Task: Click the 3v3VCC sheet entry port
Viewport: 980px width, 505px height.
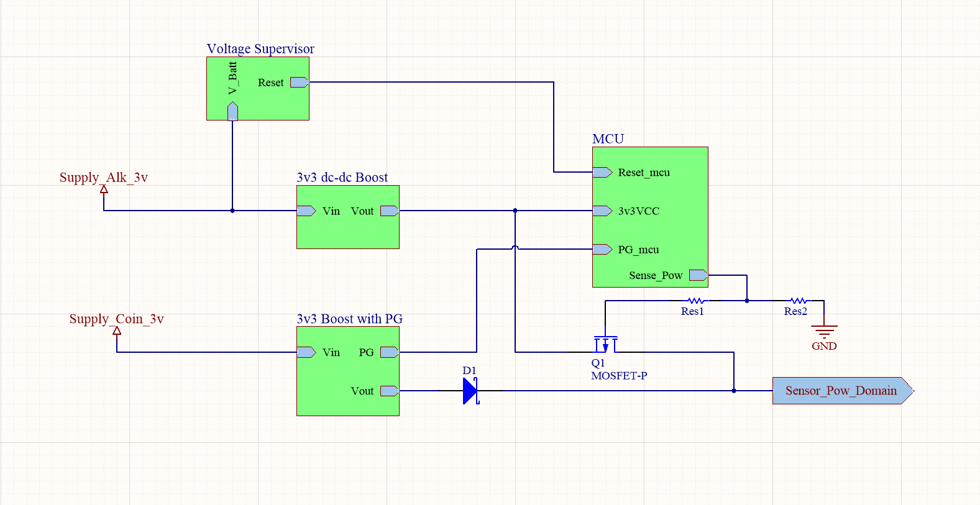Action: [602, 211]
